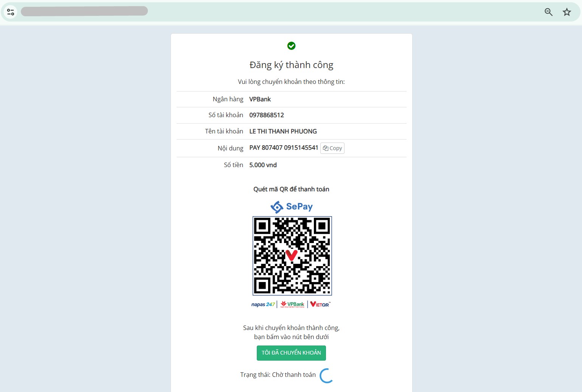582x392 pixels.
Task: Click the napas 247 logo
Action: pyautogui.click(x=263, y=304)
